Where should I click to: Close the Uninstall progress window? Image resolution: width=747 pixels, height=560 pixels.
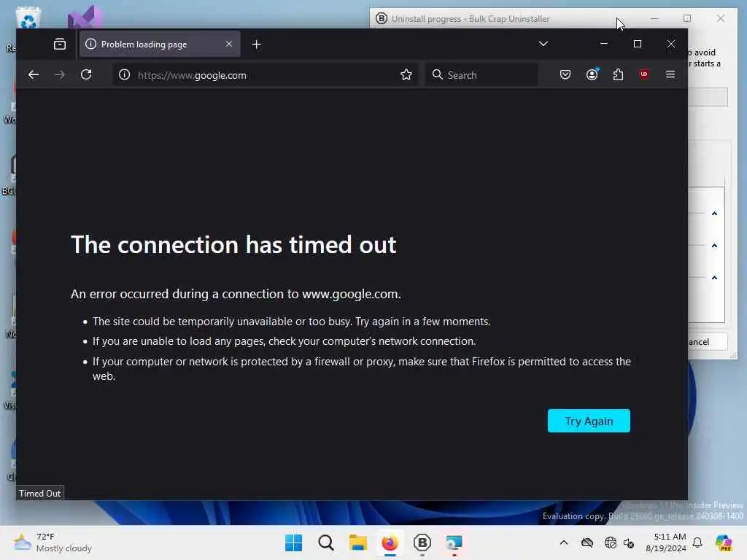click(720, 18)
